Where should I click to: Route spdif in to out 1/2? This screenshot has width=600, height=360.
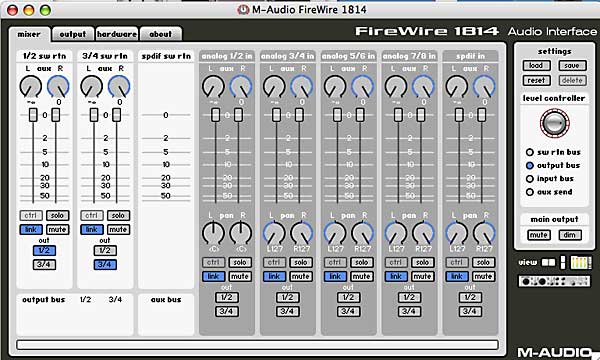tap(470, 297)
